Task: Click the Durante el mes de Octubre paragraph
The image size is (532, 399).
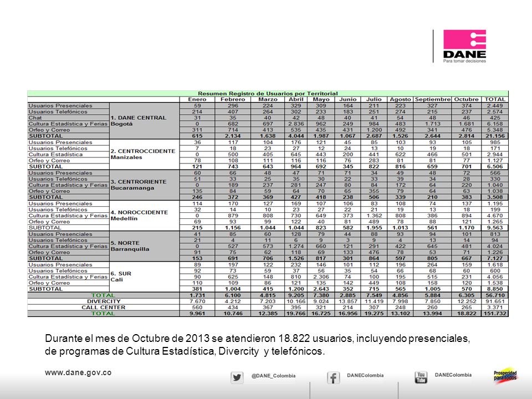Action: tap(257, 344)
